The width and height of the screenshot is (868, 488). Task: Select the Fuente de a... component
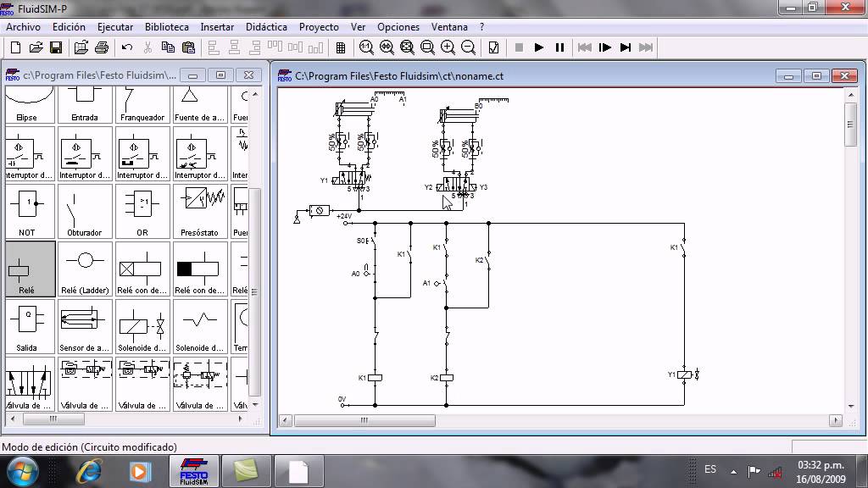pos(200,105)
